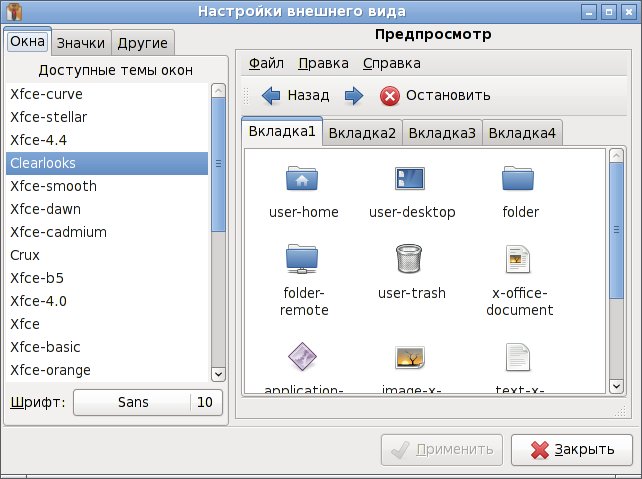Choose the Xfce-b5 theme

107,278
